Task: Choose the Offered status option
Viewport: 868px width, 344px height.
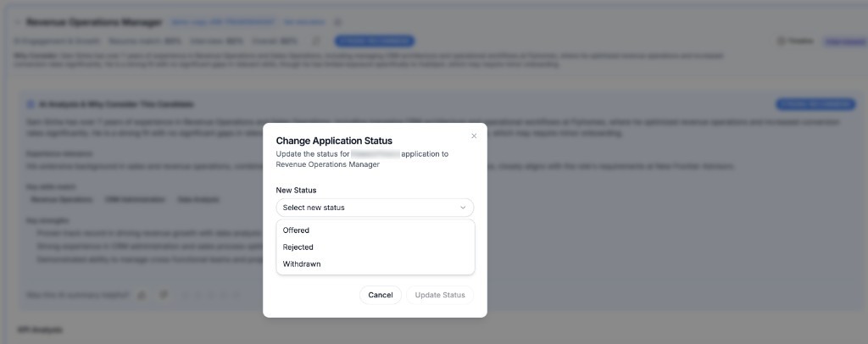Action: click(376, 230)
